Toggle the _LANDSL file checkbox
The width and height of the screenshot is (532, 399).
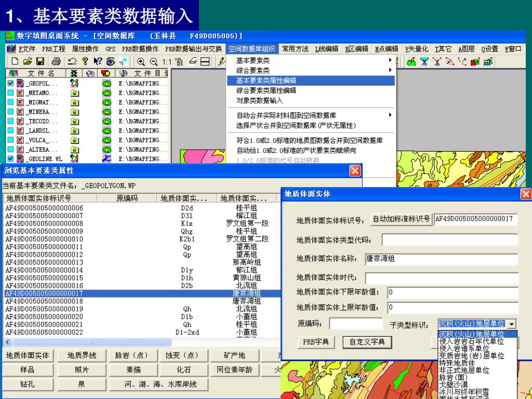coord(10,130)
